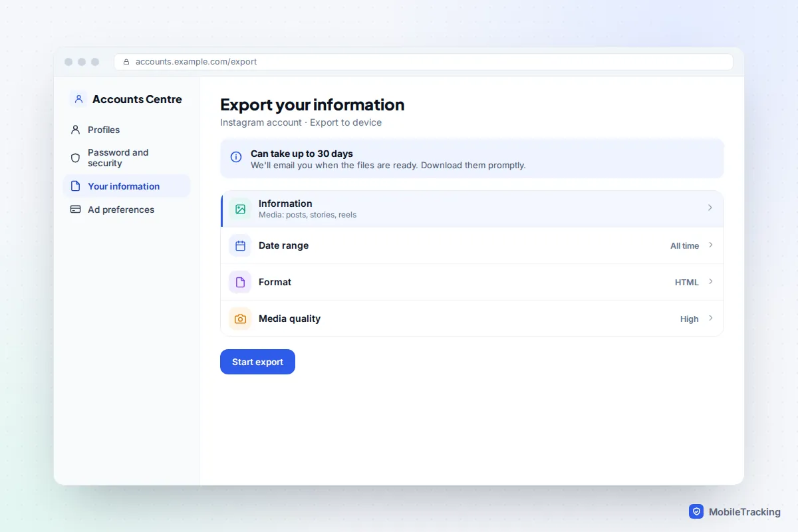
Task: Open Profiles in the sidebar
Action: click(x=126, y=130)
